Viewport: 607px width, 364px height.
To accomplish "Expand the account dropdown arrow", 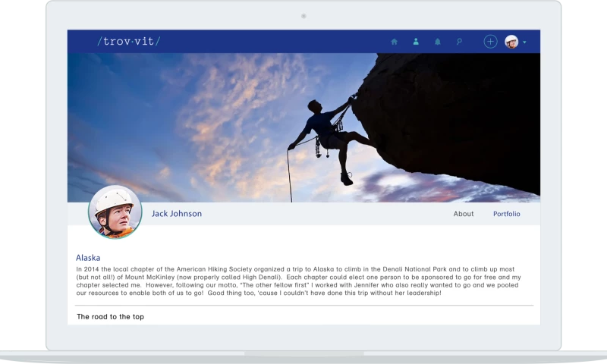I will click(525, 42).
